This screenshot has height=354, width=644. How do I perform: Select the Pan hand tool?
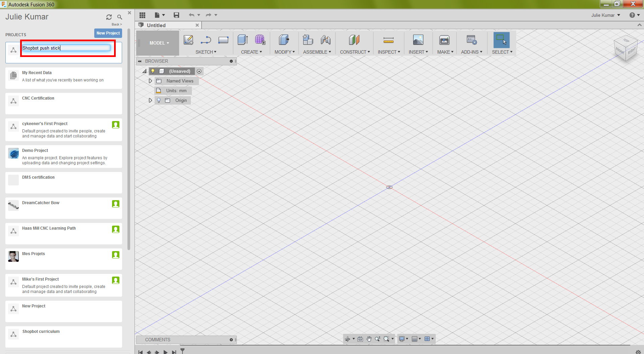click(x=369, y=339)
